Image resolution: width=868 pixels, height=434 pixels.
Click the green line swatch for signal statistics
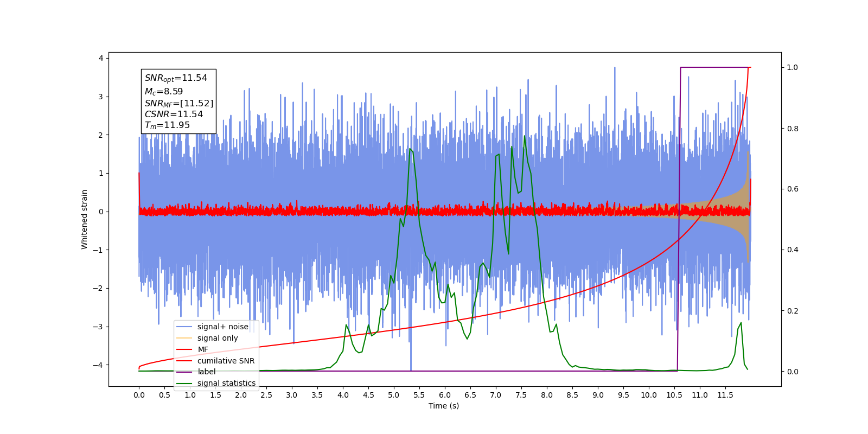click(184, 383)
